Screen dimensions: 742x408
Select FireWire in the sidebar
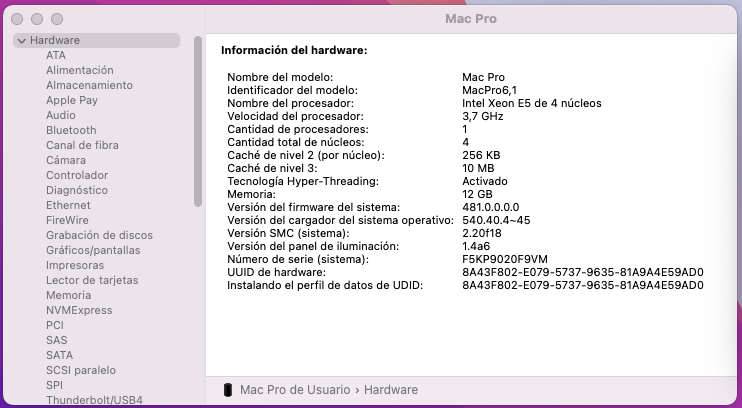pyautogui.click(x=67, y=220)
